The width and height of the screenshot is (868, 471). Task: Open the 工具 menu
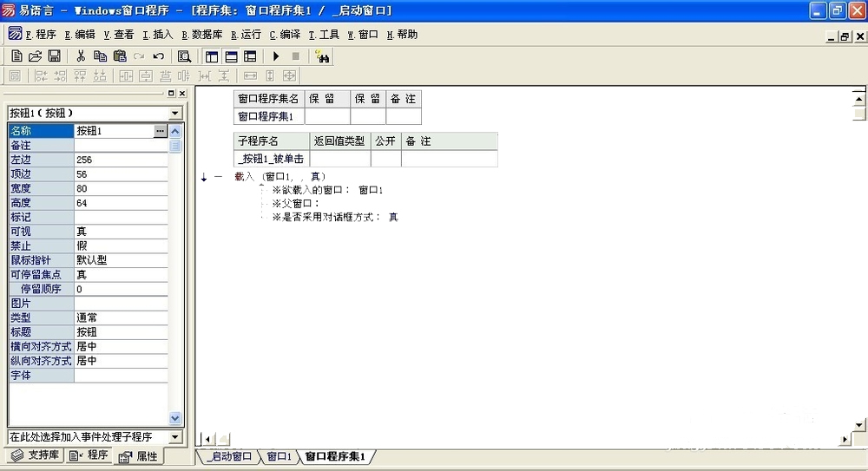(324, 35)
